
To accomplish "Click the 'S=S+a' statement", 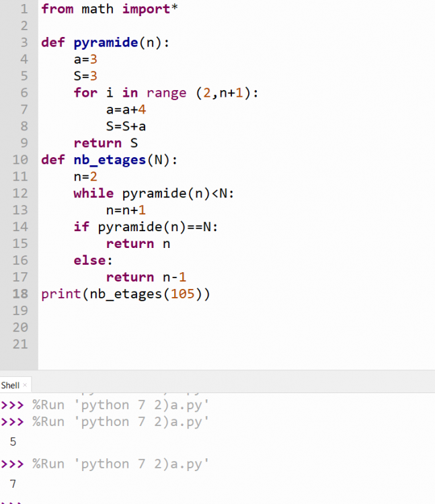I will click(x=126, y=126).
